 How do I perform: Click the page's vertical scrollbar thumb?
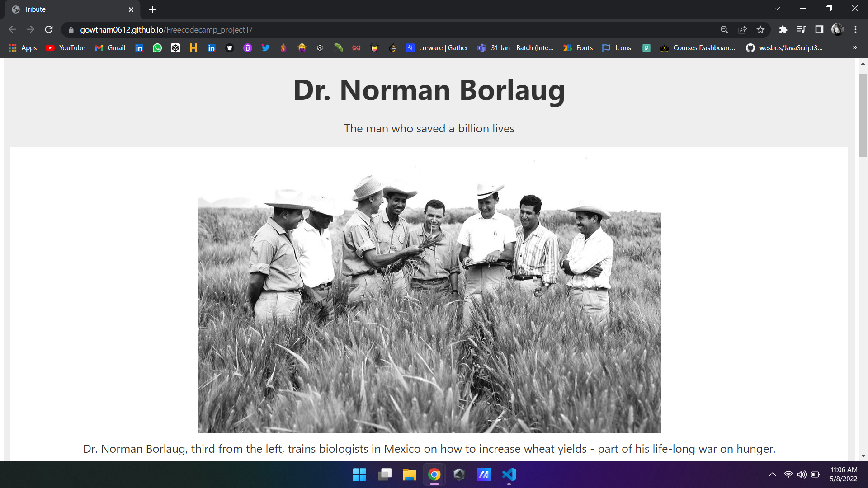click(863, 115)
